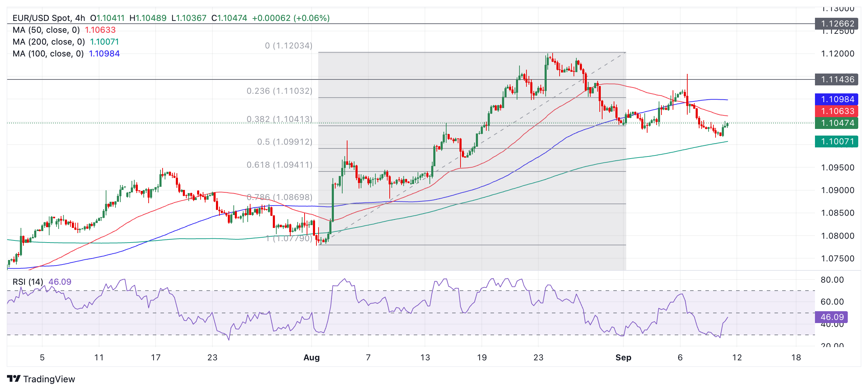Click the Sep date on time axis
Viewport: 868px width, 391px height.
(623, 358)
